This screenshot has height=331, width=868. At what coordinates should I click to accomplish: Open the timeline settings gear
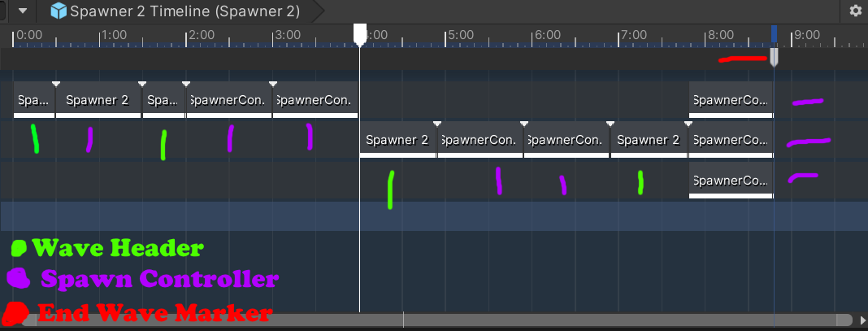point(855,11)
